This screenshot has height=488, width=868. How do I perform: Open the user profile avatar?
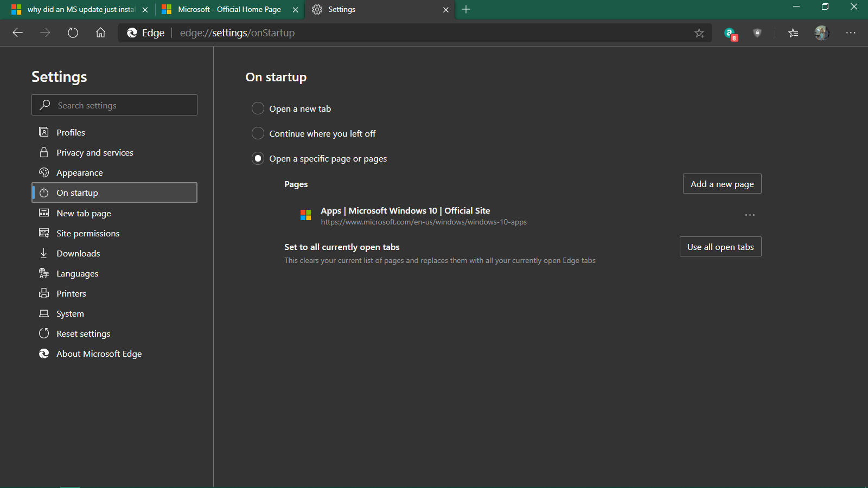tap(821, 33)
